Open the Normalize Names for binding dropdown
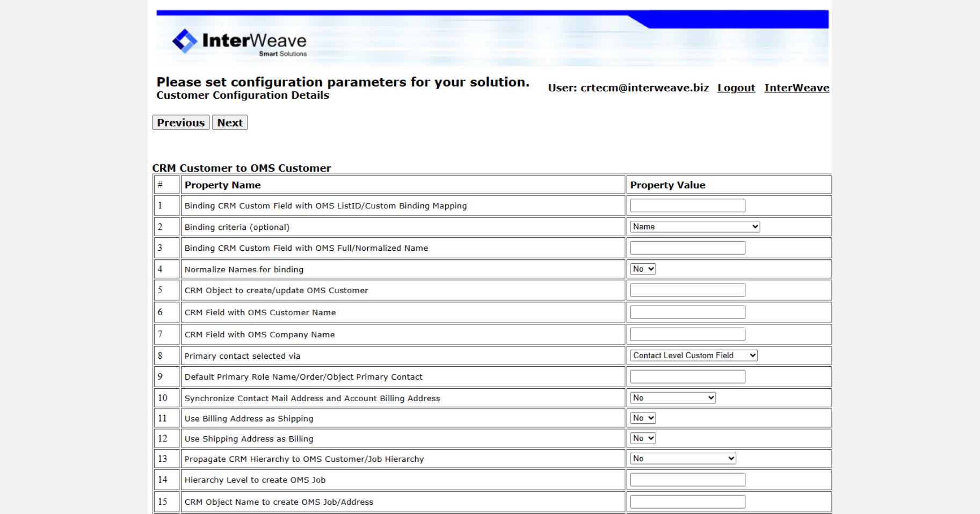The width and height of the screenshot is (980, 514). (643, 269)
